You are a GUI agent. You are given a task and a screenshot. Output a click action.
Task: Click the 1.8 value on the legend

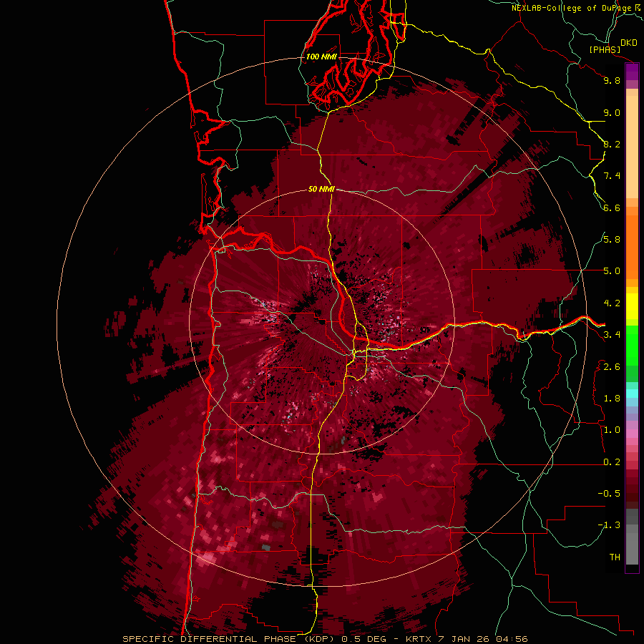pos(612,399)
